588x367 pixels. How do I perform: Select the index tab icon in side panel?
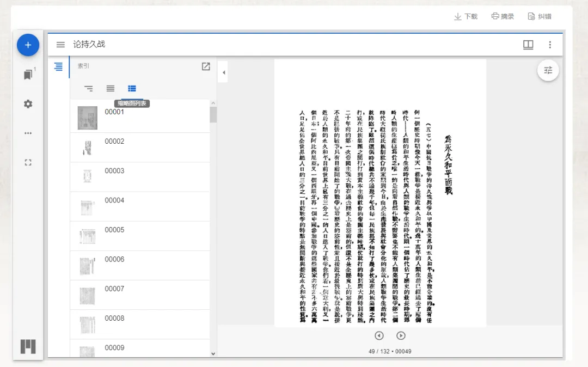point(58,67)
